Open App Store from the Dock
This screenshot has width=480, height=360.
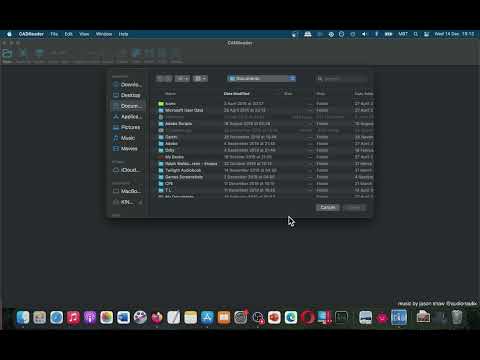(207, 317)
